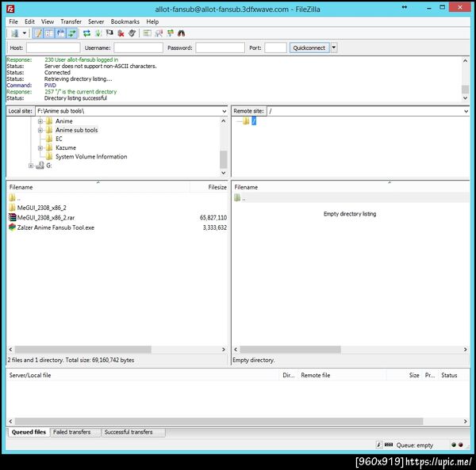This screenshot has width=476, height=470.
Task: Toggle the local directory tree display
Action: 49,33
